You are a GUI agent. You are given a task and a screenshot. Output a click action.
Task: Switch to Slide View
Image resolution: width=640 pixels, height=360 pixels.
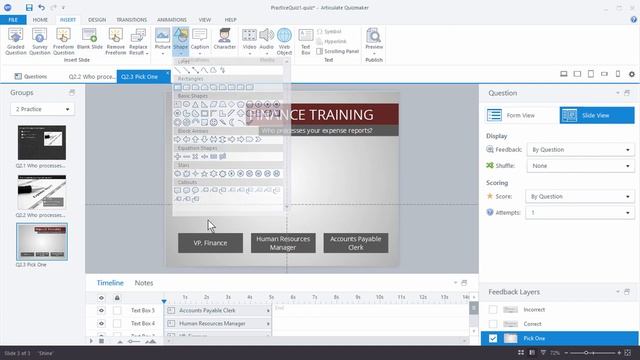(597, 116)
